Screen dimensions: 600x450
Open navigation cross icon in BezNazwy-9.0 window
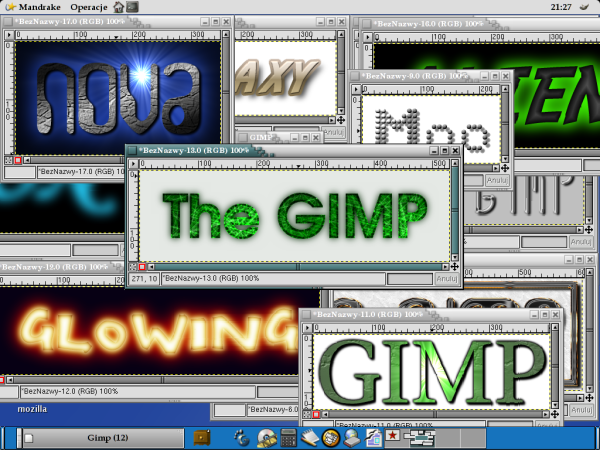click(x=505, y=168)
